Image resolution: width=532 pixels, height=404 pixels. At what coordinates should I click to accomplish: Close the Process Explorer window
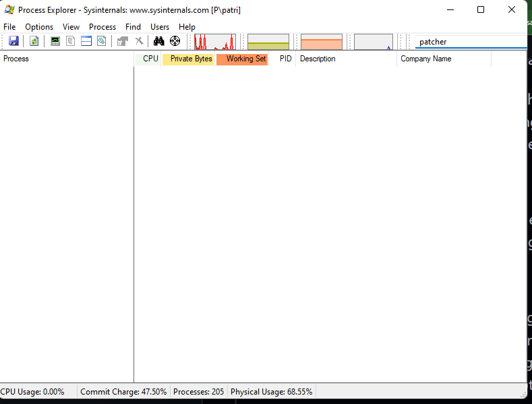pos(512,10)
